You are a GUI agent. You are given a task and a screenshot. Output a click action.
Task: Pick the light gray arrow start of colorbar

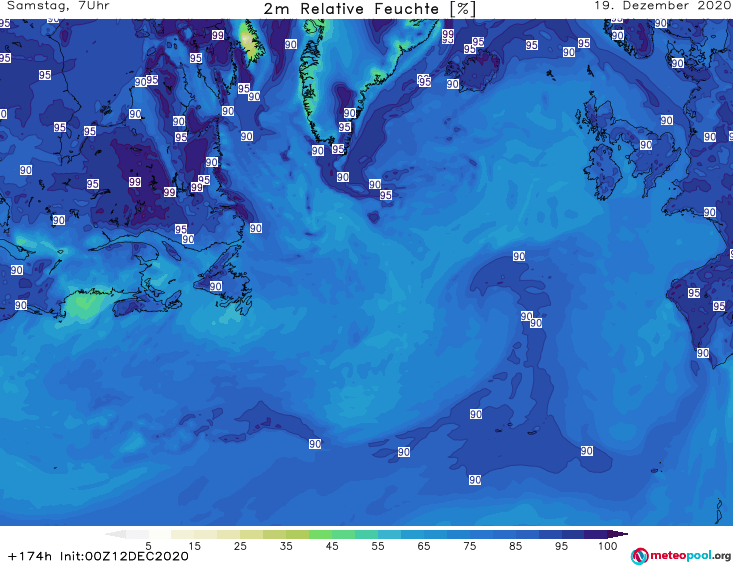[x=116, y=534]
